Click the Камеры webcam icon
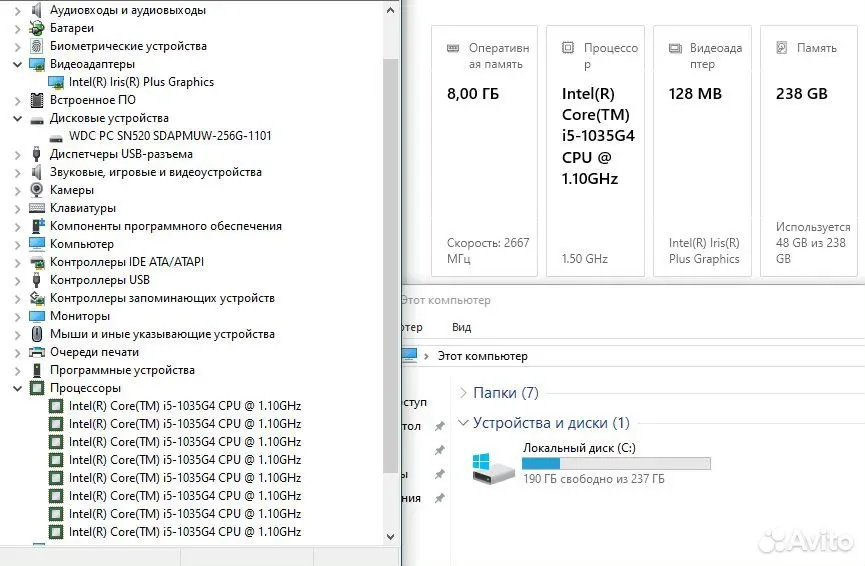 pyautogui.click(x=36, y=190)
